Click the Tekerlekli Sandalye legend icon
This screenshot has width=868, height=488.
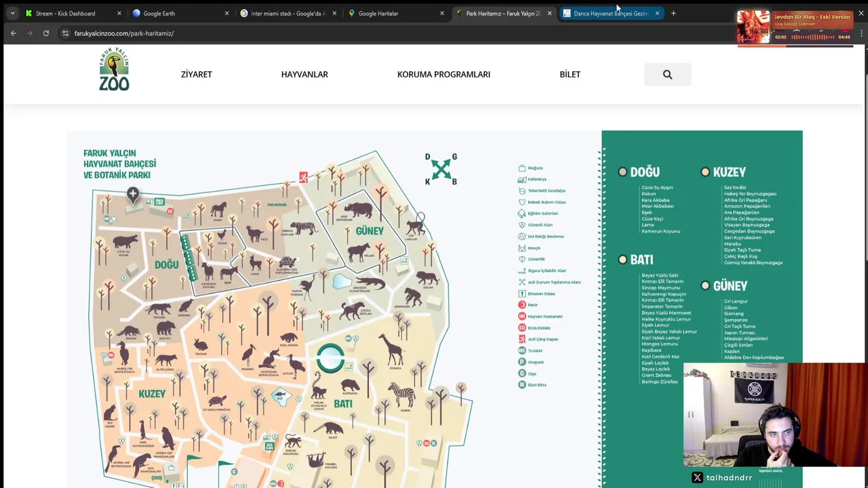pyautogui.click(x=522, y=190)
